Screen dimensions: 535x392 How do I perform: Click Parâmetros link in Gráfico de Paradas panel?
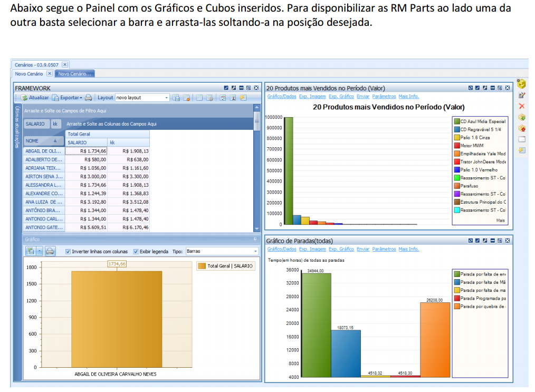point(384,249)
